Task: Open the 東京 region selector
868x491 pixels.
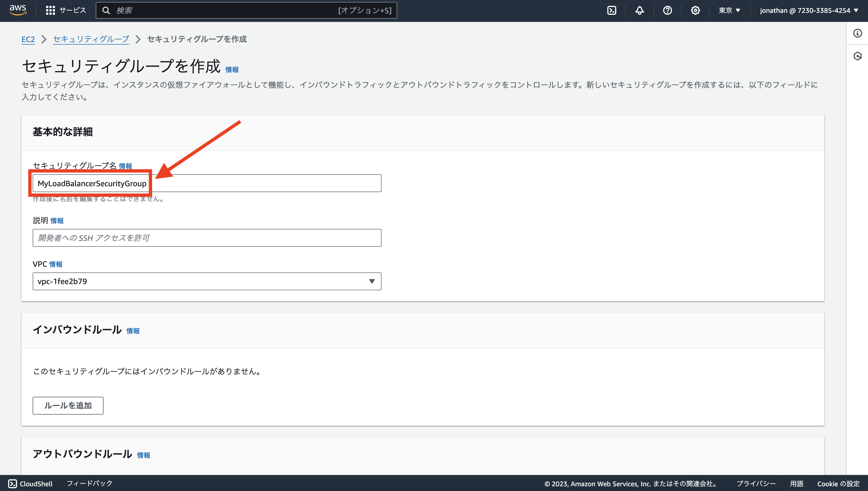Action: (729, 10)
